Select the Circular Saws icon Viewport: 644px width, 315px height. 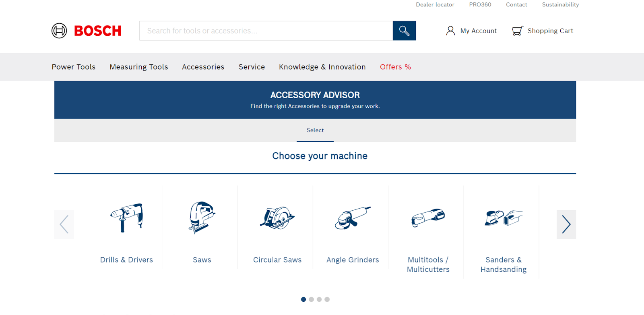[277, 218]
